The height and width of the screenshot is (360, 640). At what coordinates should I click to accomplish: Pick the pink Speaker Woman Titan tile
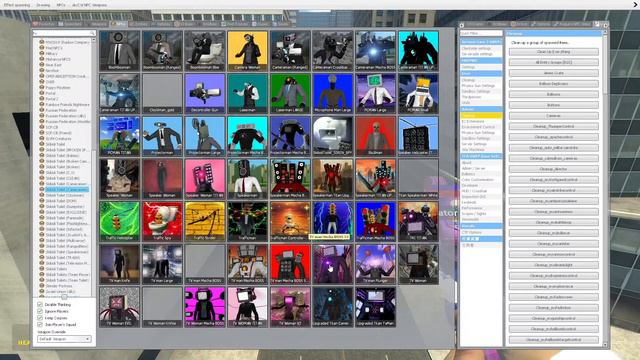(x=205, y=179)
